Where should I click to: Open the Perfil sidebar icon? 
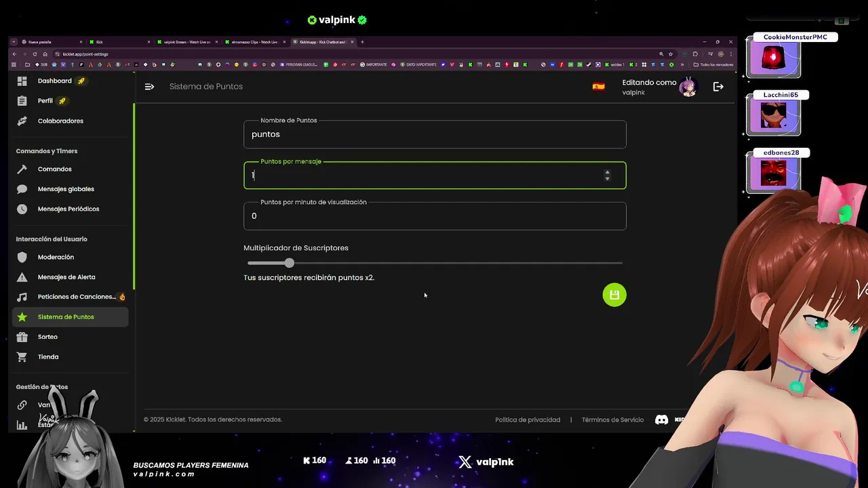22,100
